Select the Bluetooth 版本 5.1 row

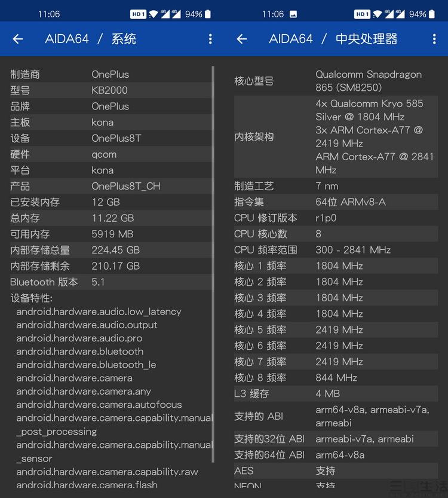pos(111,282)
